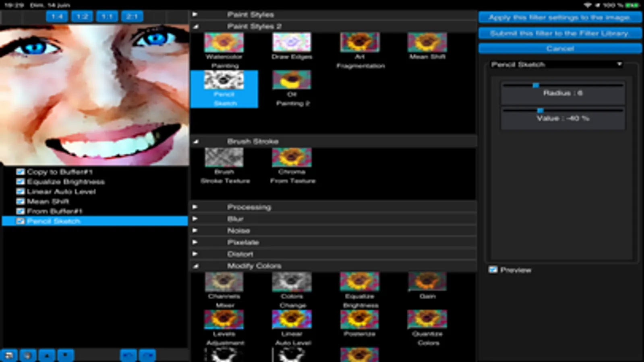Click the Wi-Fi status icon
Viewport: 644px width, 362px height.
(588, 5)
